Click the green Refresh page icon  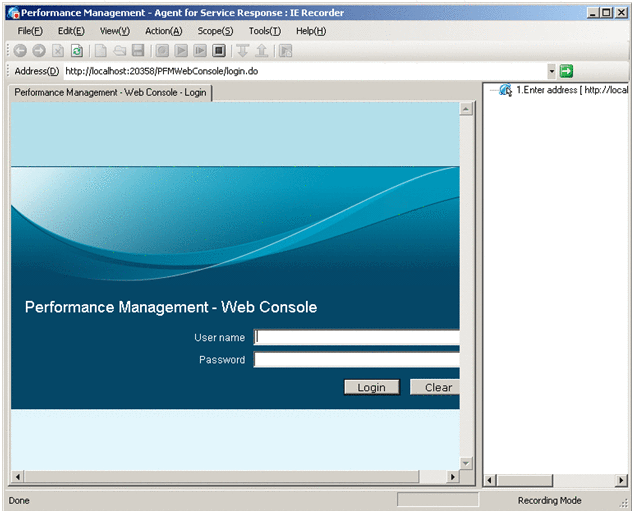tap(77, 51)
